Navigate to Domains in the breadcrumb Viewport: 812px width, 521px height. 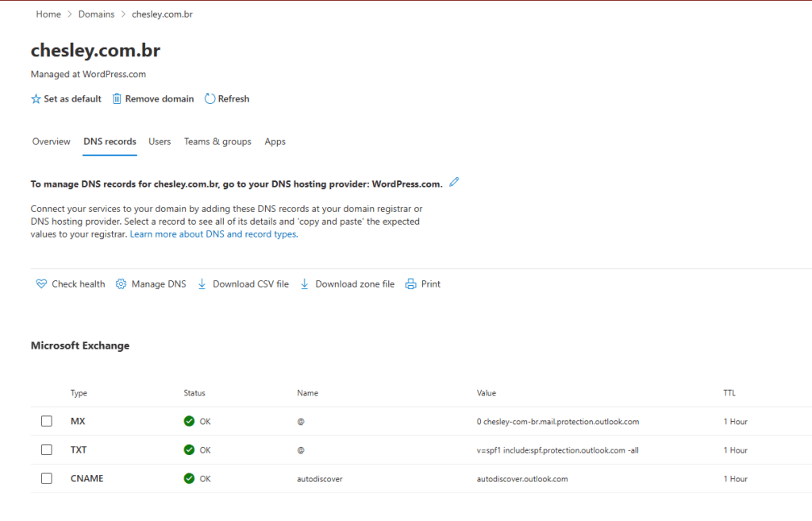pyautogui.click(x=96, y=14)
